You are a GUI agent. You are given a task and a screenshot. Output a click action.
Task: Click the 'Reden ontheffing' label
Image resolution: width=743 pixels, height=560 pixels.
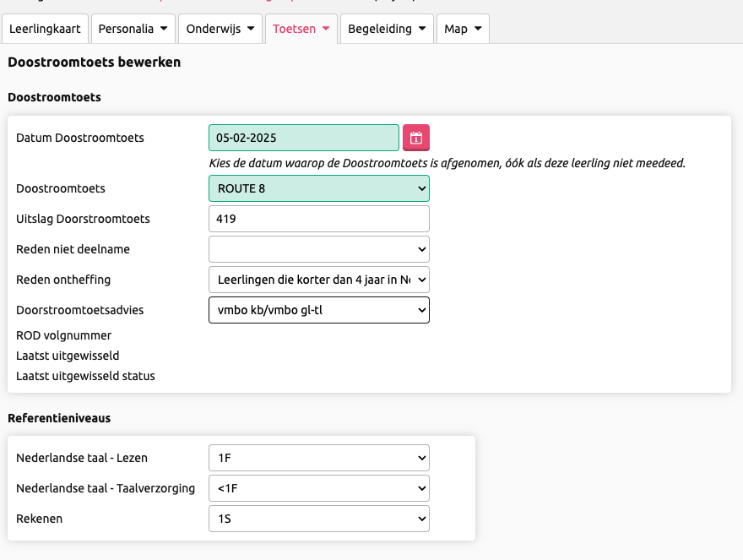[63, 280]
